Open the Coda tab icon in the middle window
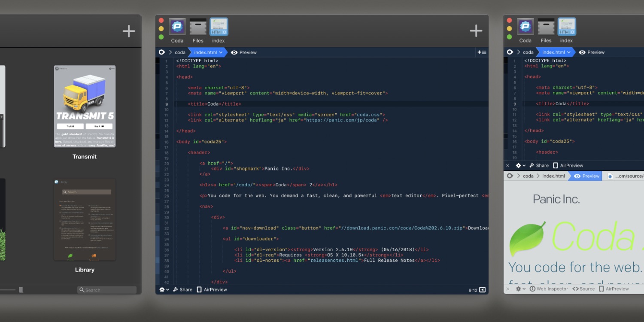This screenshot has width=644, height=322. 177,27
